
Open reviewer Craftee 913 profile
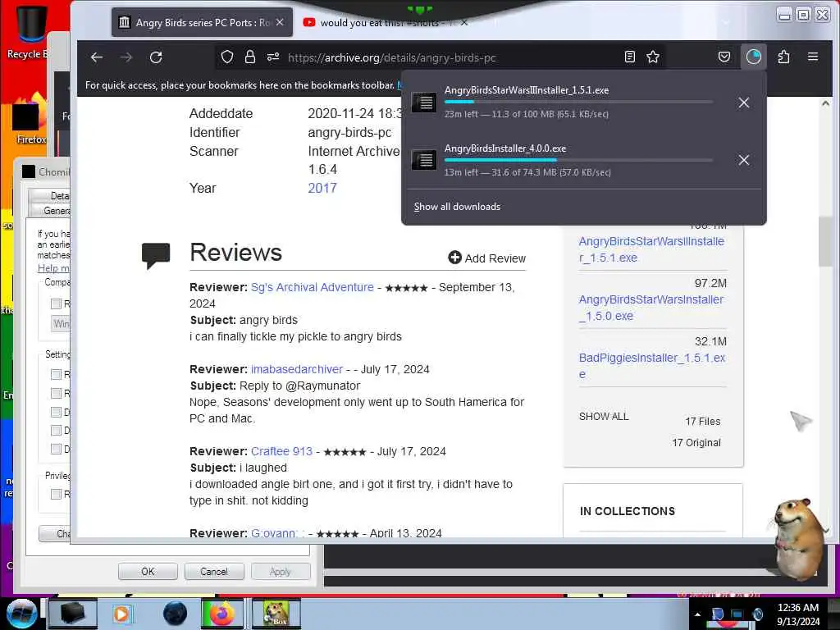point(282,451)
